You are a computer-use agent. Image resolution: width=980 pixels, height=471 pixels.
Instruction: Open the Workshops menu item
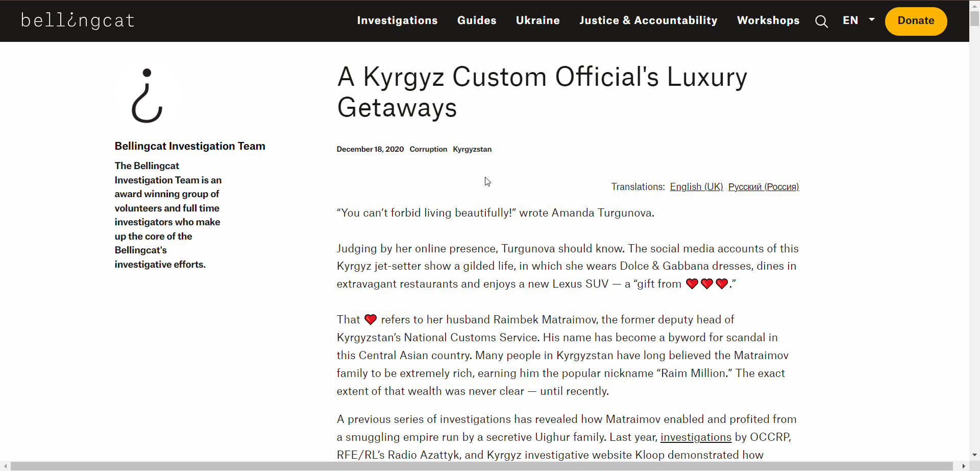[768, 20]
